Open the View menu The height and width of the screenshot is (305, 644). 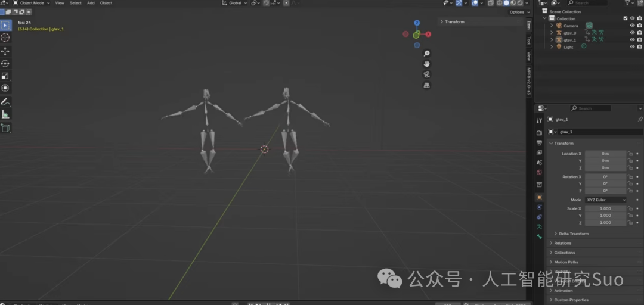(x=60, y=3)
